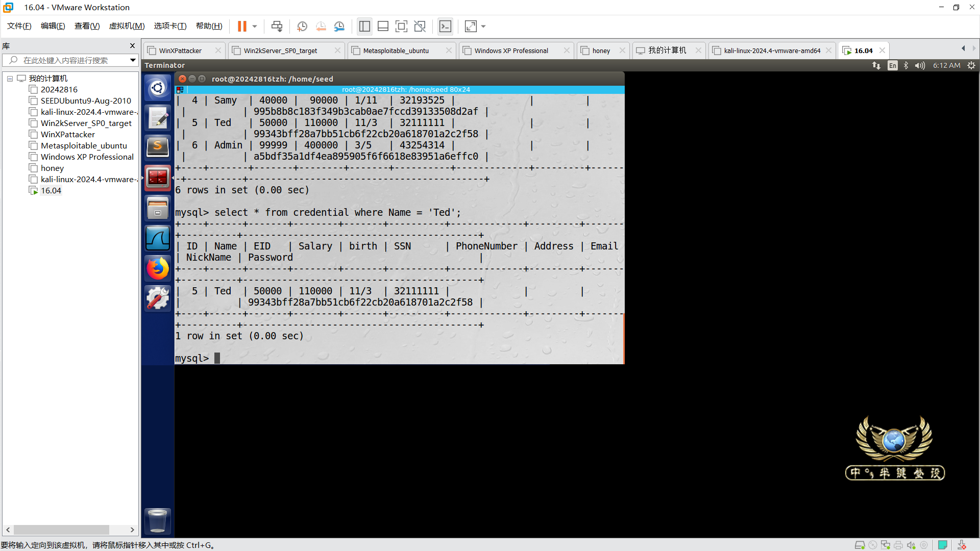Enter full screen mode icon

(x=401, y=26)
